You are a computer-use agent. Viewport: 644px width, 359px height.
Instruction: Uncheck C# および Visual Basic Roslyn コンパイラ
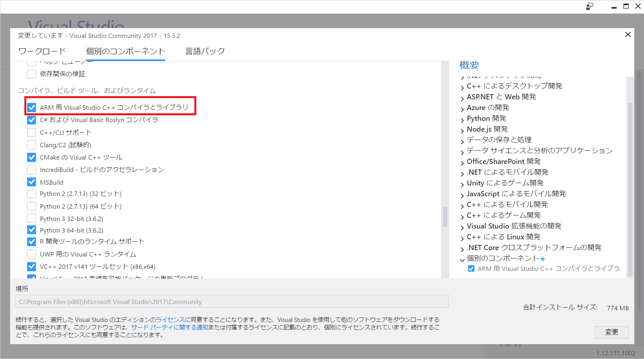pyautogui.click(x=32, y=120)
